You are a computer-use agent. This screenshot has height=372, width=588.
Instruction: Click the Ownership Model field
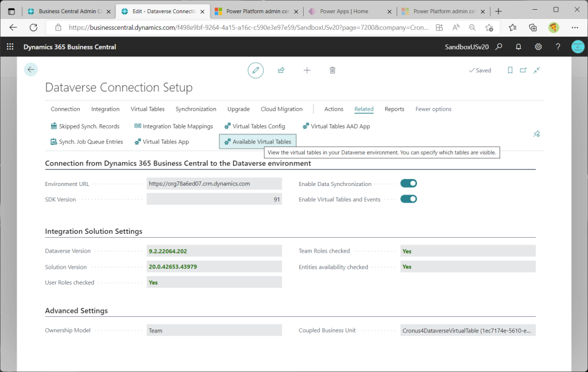214,330
